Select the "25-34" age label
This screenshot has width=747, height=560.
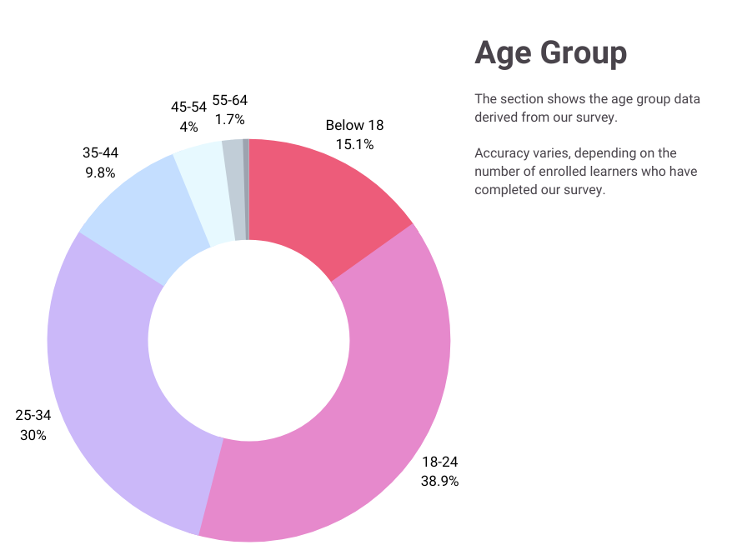click(x=33, y=415)
